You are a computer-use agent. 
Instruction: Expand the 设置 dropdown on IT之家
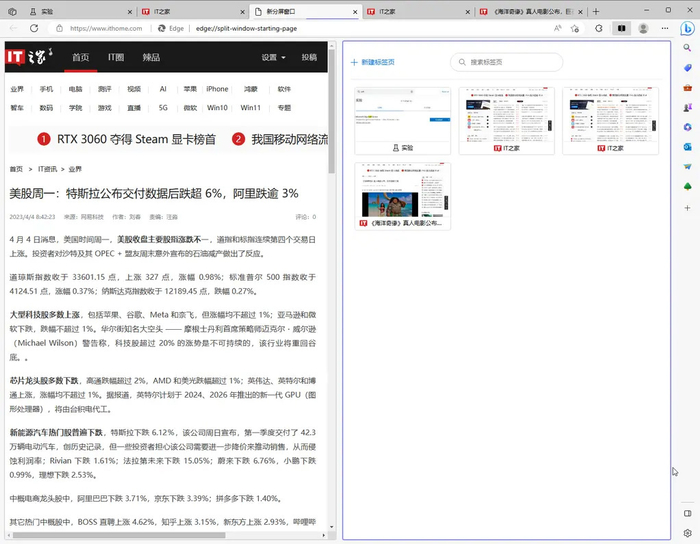(272, 58)
